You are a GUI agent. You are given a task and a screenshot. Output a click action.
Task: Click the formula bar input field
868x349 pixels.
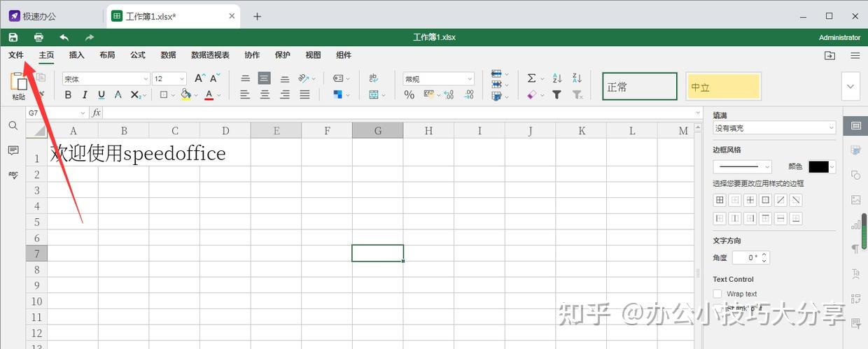(402, 113)
